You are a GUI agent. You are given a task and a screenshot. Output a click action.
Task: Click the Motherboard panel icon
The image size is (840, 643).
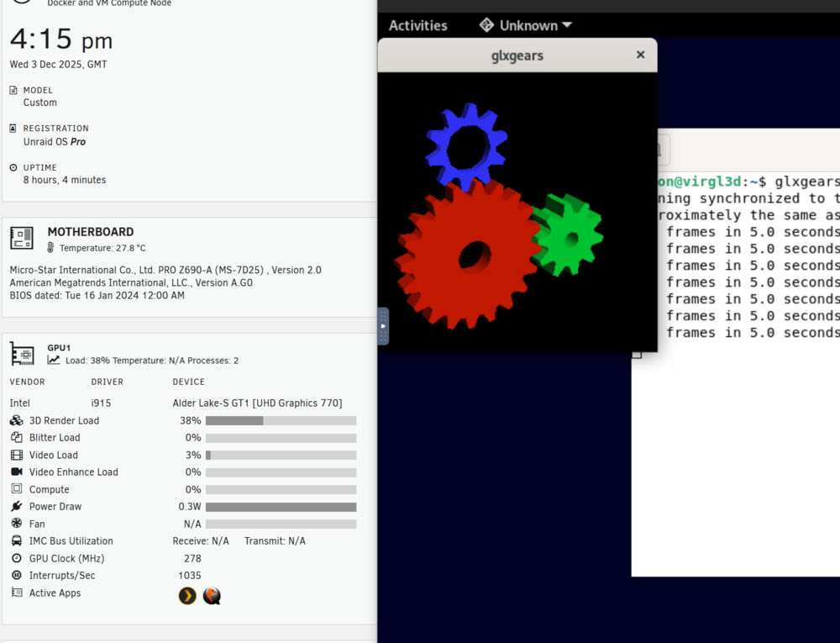22,238
